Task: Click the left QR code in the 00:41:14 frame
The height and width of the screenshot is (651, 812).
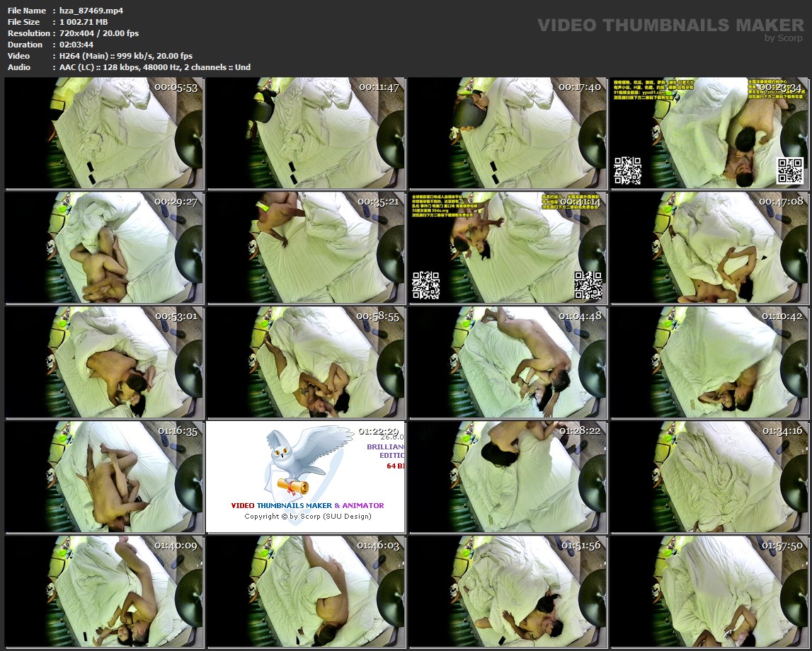Action: (x=426, y=284)
